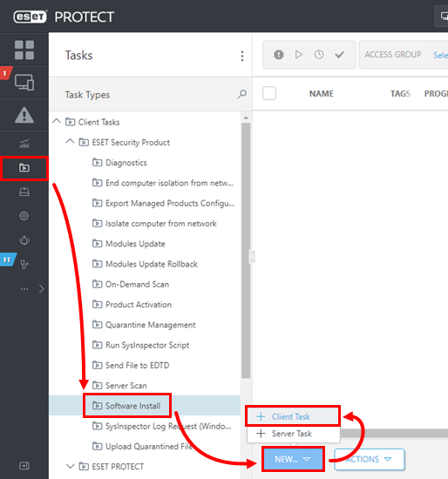
Task: Select SysInspector Log Request task type
Action: tap(168, 426)
